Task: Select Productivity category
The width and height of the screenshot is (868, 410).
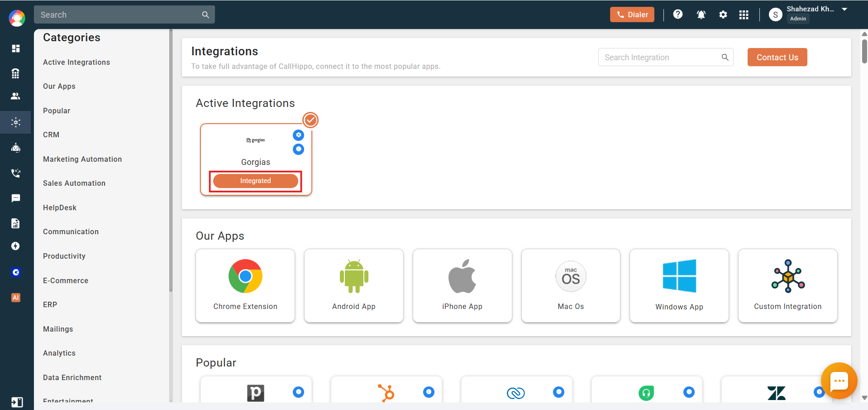Action: pos(64,256)
